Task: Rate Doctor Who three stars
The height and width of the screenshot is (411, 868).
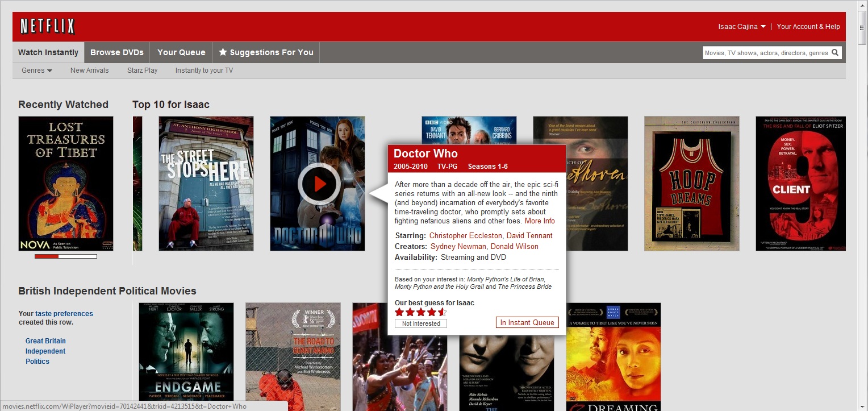Action: (x=421, y=312)
